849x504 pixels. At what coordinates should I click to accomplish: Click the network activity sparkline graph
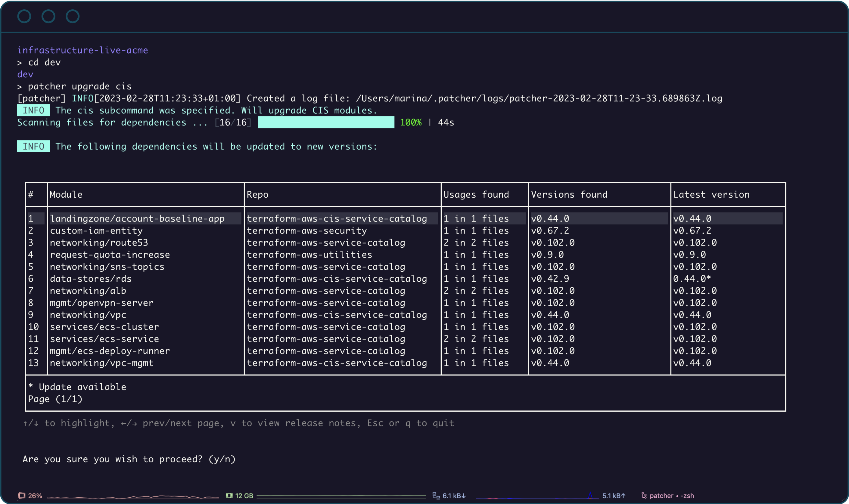coord(537,496)
